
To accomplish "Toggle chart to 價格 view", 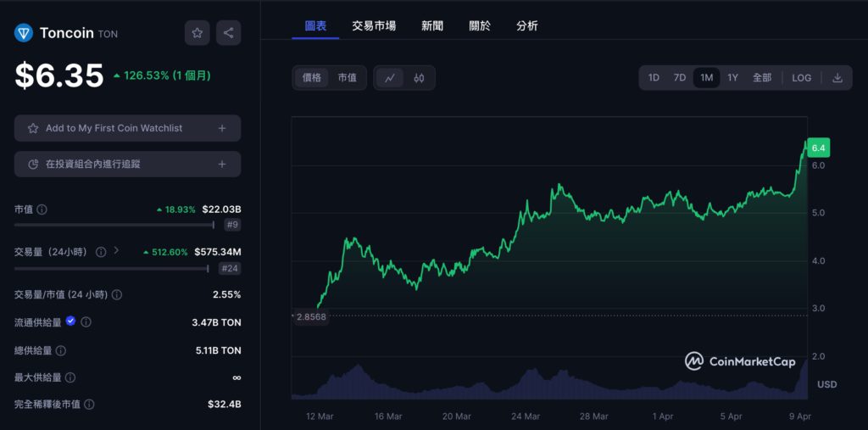I will click(x=312, y=78).
